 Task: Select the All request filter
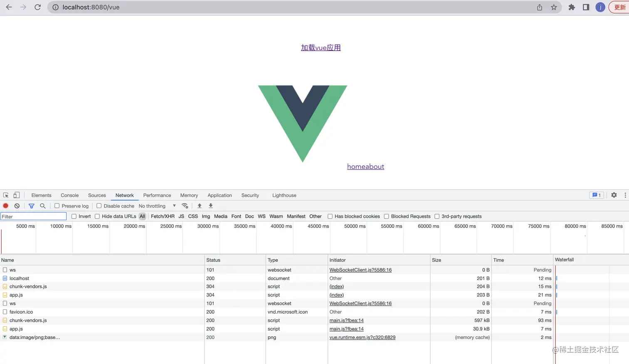142,216
